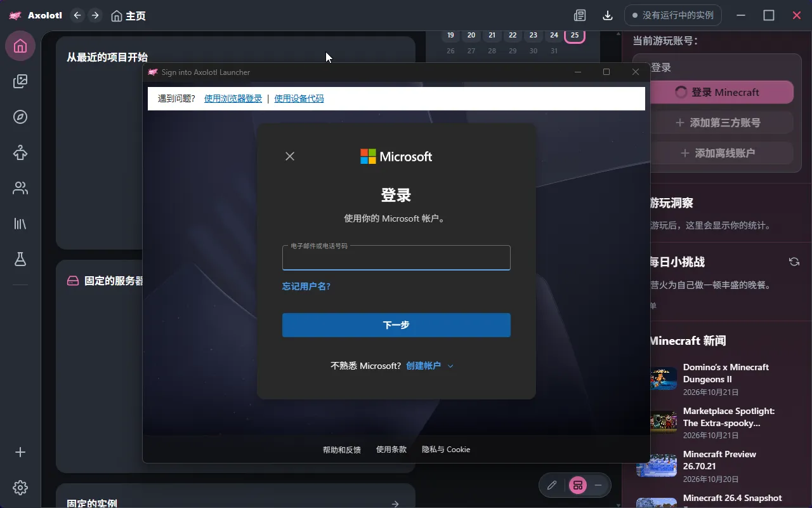The width and height of the screenshot is (812, 508).
Task: Go back with the left arrow
Action: coord(77,15)
